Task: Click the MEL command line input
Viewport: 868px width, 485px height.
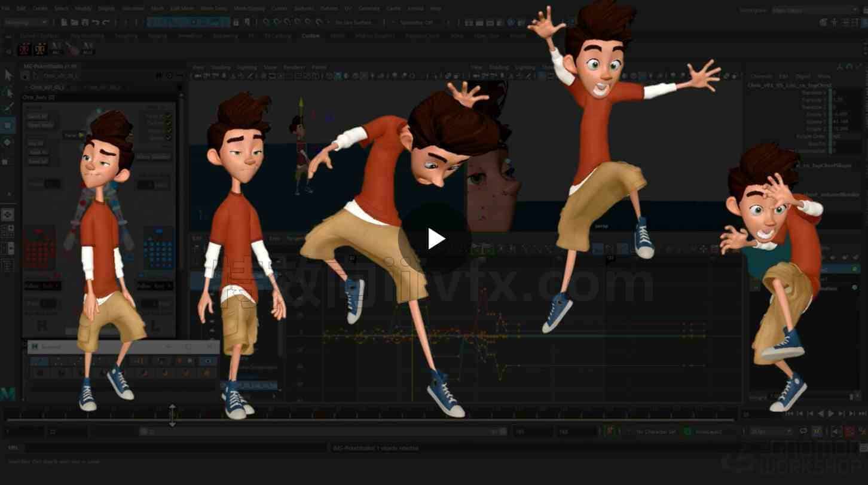Action: [x=176, y=448]
